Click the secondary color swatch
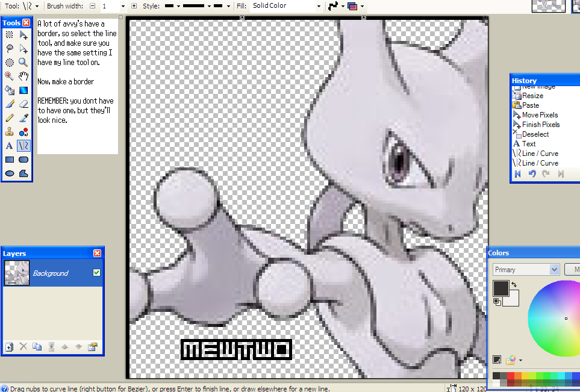Screen dimensions: 580x392 513,300
